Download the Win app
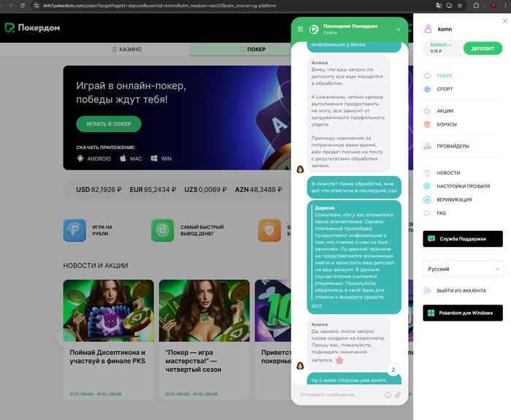 point(161,159)
